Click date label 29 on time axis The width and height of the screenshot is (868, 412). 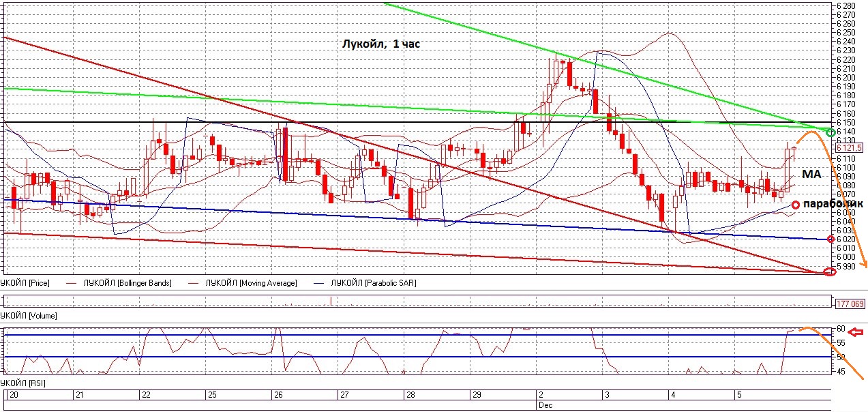tap(477, 395)
